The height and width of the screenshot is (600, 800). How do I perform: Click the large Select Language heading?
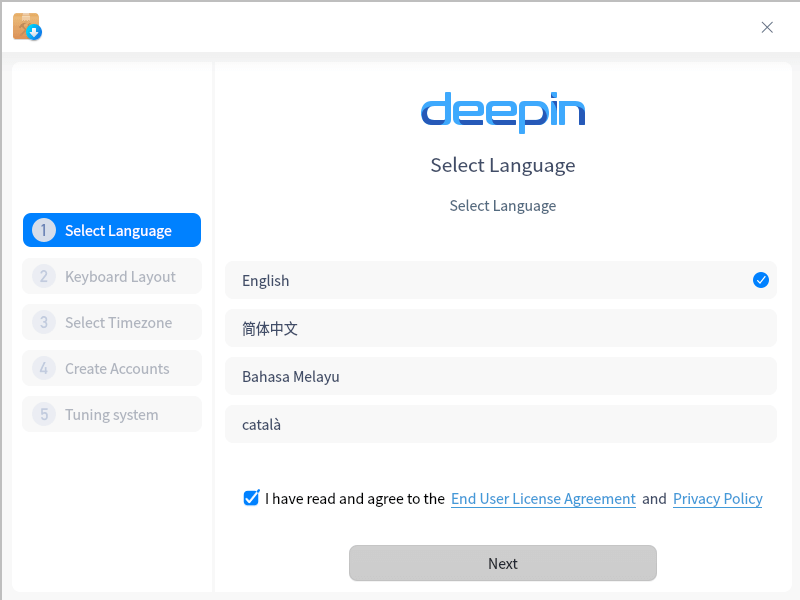point(503,165)
